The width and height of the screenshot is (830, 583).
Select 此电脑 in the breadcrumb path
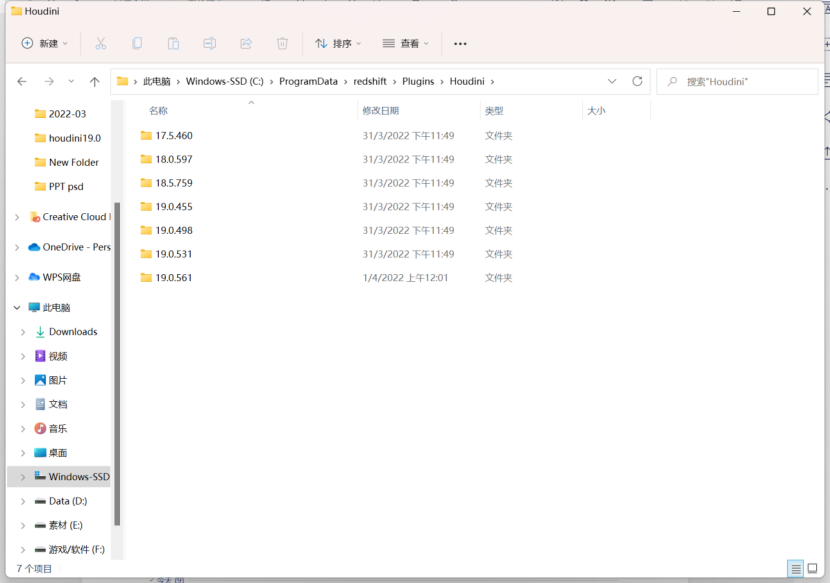pos(157,82)
